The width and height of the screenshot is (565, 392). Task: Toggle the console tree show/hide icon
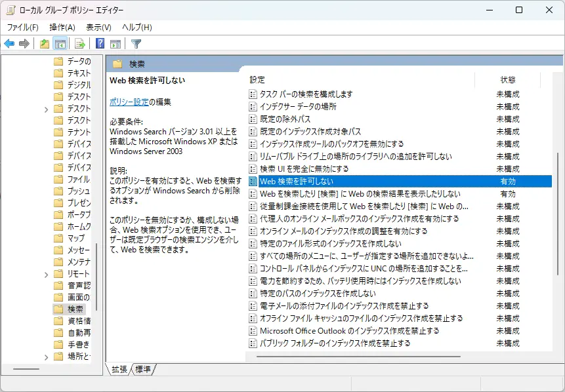[60, 44]
